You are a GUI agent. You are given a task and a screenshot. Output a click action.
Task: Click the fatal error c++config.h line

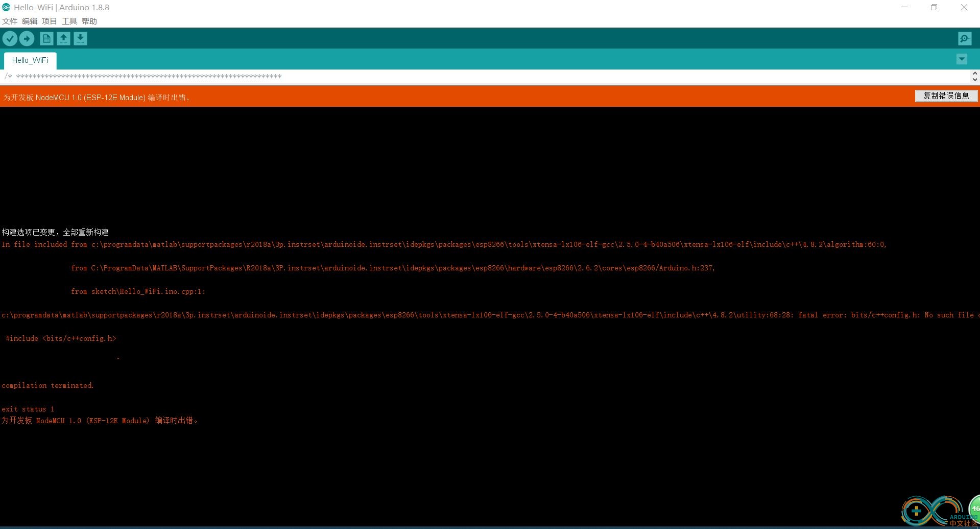(x=490, y=315)
